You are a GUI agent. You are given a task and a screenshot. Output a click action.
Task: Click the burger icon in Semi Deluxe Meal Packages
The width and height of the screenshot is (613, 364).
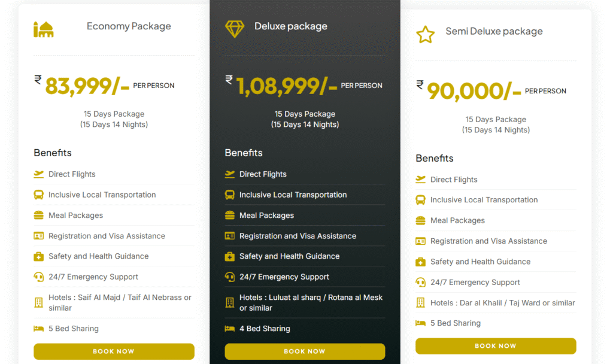421,220
